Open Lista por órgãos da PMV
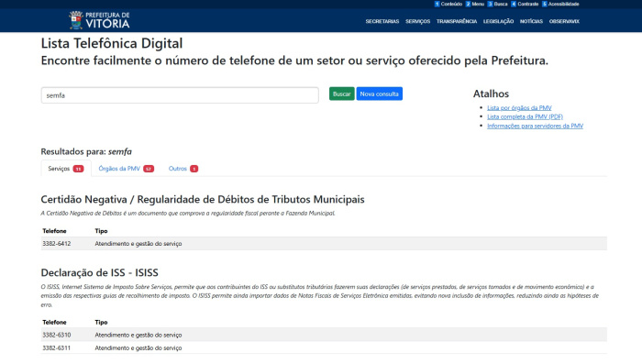This screenshot has height=364, width=642. (x=519, y=107)
